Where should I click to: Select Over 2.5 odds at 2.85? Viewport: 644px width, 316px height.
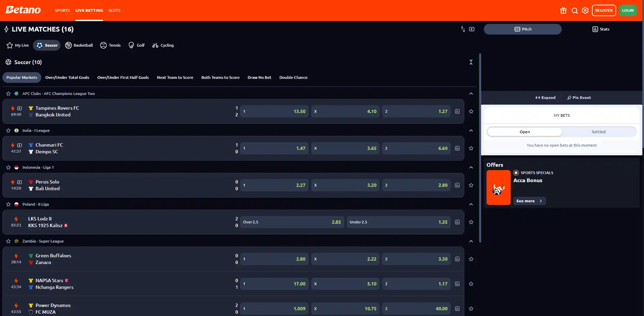292,222
